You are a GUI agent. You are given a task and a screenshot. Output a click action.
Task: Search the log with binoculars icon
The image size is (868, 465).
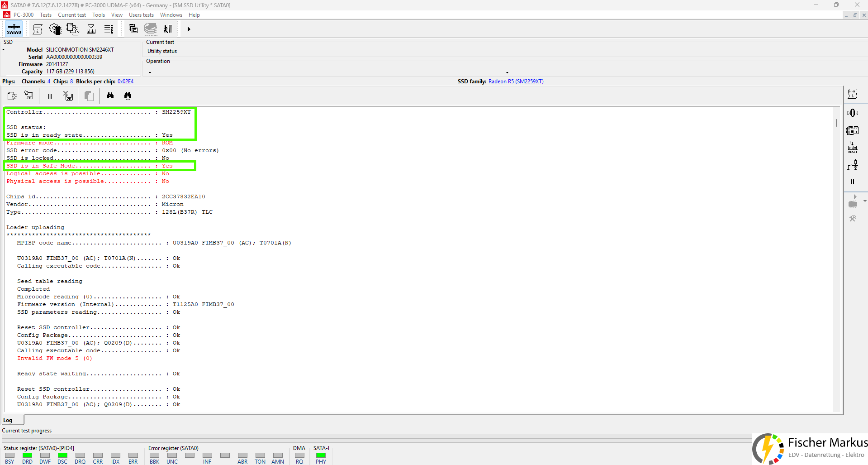coord(110,96)
